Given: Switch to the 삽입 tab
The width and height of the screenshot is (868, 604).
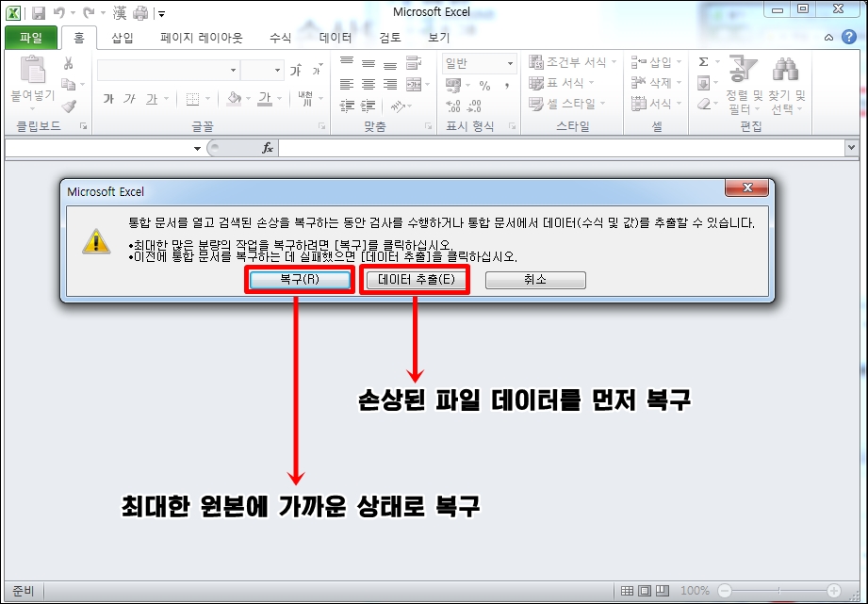Looking at the screenshot, I should (x=123, y=38).
